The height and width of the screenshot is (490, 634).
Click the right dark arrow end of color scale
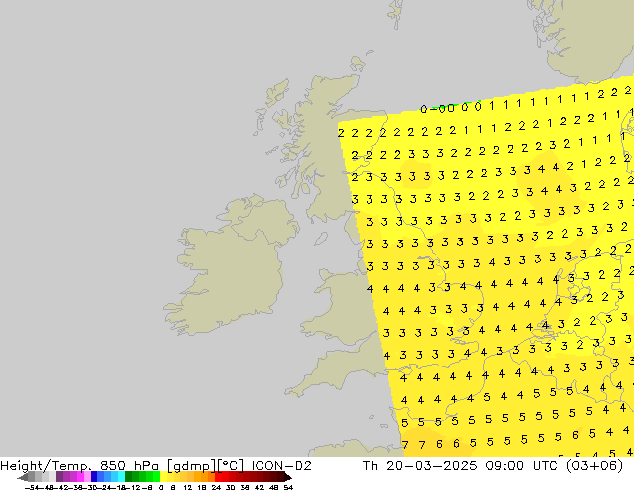[x=288, y=477]
